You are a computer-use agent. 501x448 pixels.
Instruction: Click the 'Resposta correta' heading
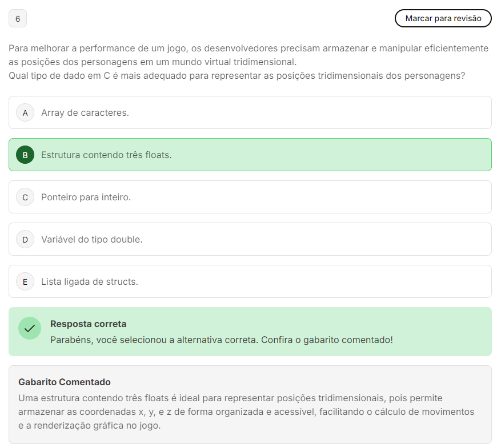coord(89,324)
